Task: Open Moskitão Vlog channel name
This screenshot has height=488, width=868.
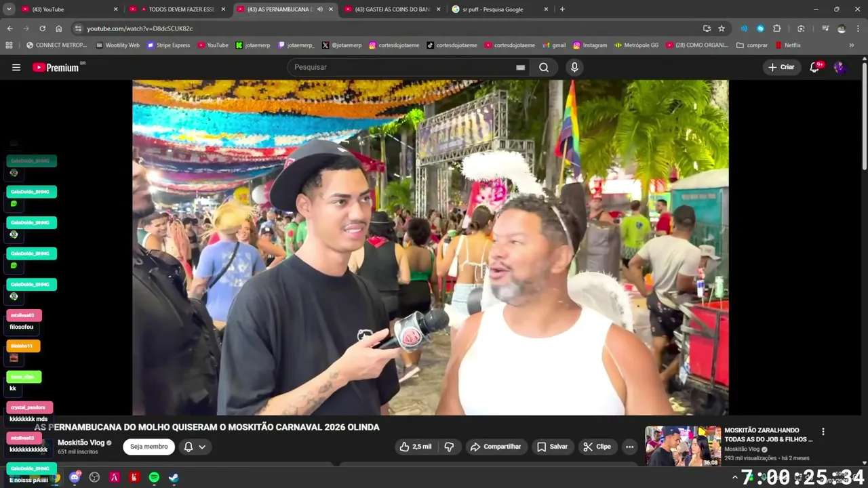Action: tap(81, 443)
